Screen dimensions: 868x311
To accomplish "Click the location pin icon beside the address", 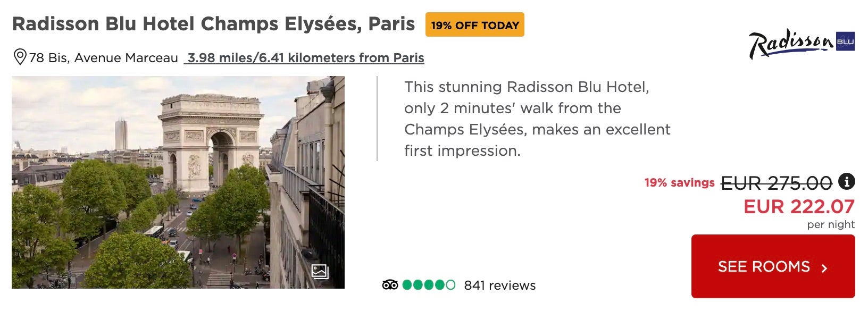I will (x=20, y=57).
